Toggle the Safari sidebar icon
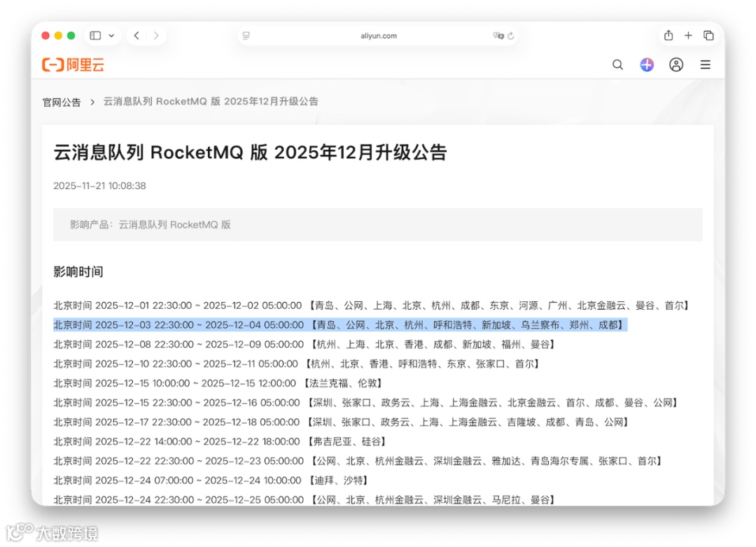The width and height of the screenshot is (756, 547). click(x=95, y=36)
